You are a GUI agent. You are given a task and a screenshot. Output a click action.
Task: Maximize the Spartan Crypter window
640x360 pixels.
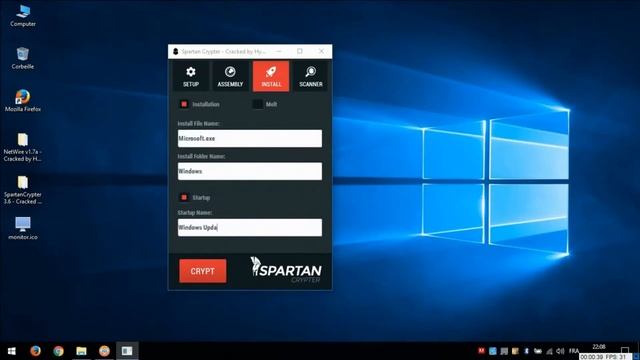coord(300,51)
